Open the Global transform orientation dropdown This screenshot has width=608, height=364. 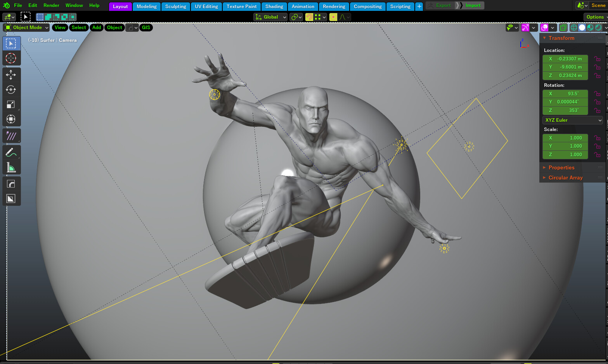click(x=270, y=17)
